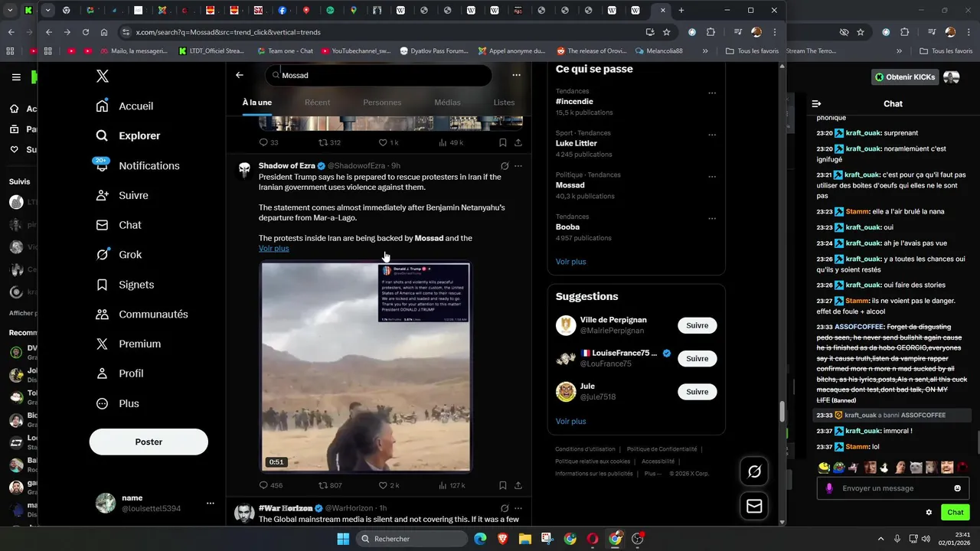
Task: Open search settings three-dot menu
Action: (x=516, y=75)
